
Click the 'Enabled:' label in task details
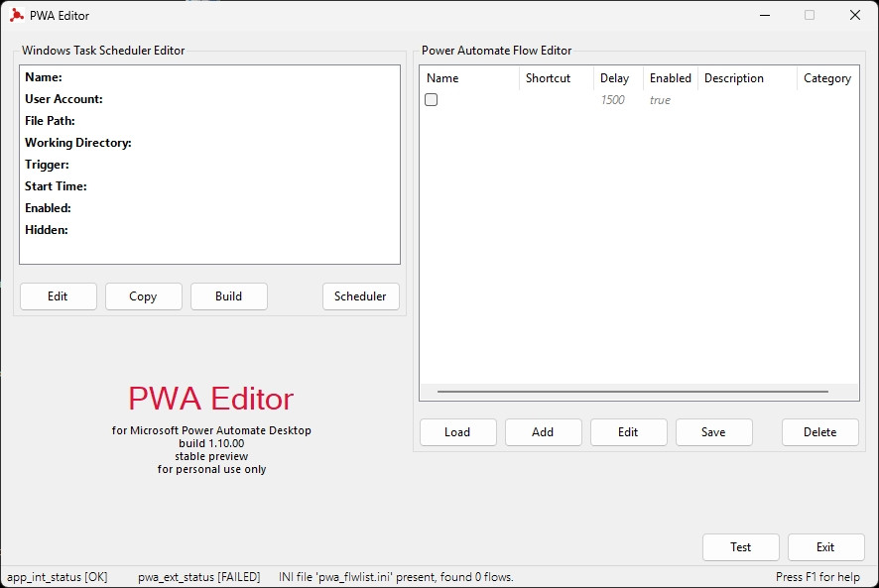pyautogui.click(x=48, y=208)
